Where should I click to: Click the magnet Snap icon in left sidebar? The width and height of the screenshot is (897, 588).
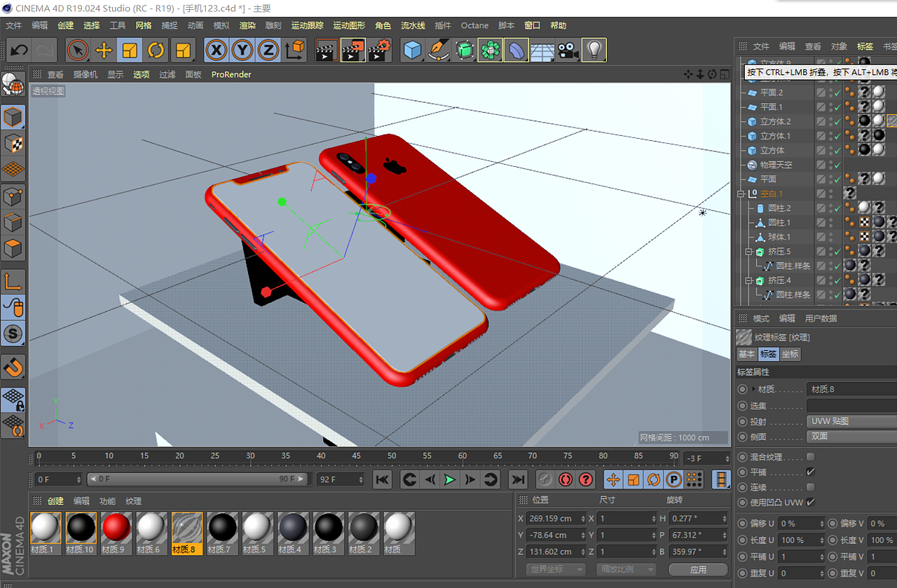13,366
